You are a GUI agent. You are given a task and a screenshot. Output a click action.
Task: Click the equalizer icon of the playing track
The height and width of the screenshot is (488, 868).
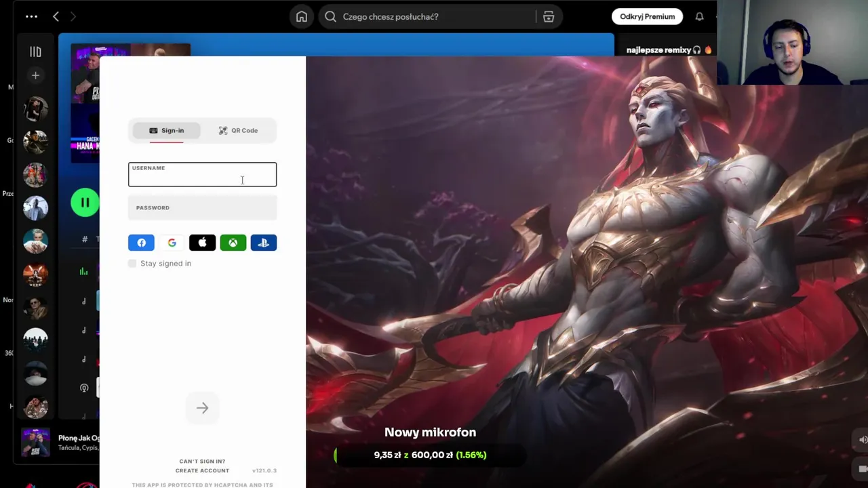pyautogui.click(x=83, y=271)
